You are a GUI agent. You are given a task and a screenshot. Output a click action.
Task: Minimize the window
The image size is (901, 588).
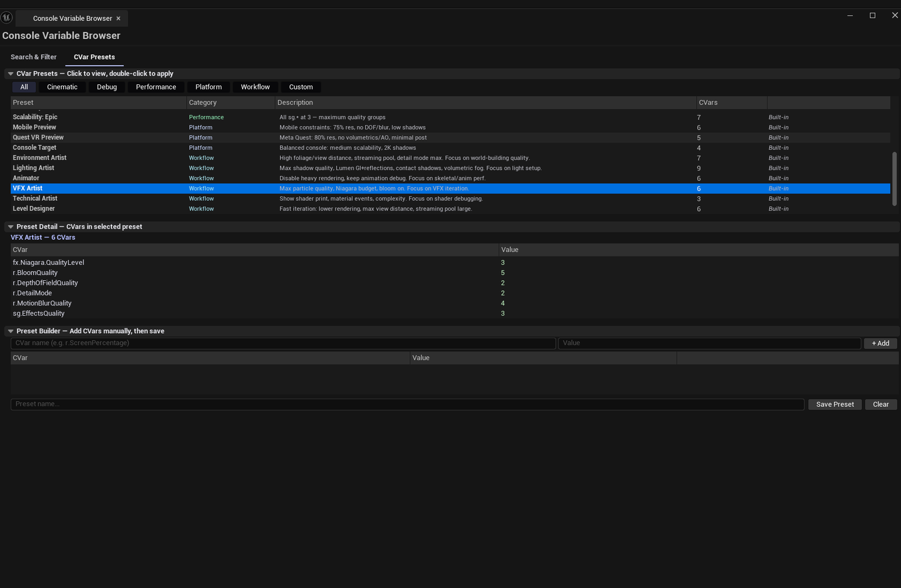coord(850,16)
